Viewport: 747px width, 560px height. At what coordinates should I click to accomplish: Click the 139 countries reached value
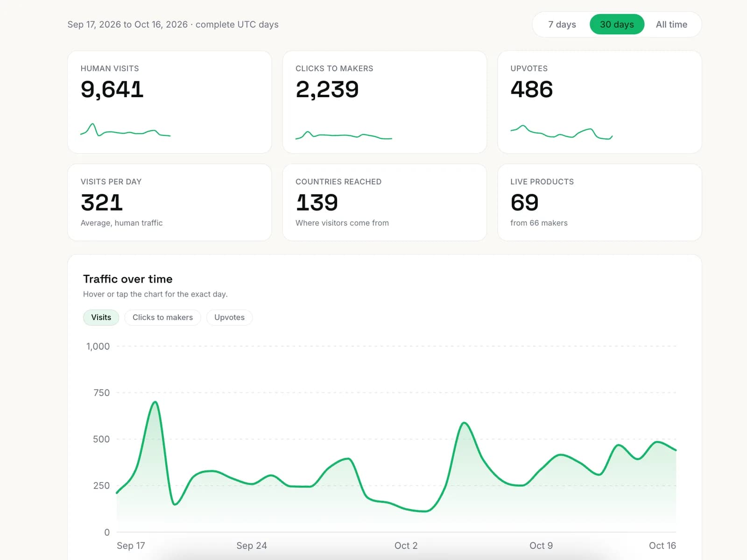click(317, 202)
